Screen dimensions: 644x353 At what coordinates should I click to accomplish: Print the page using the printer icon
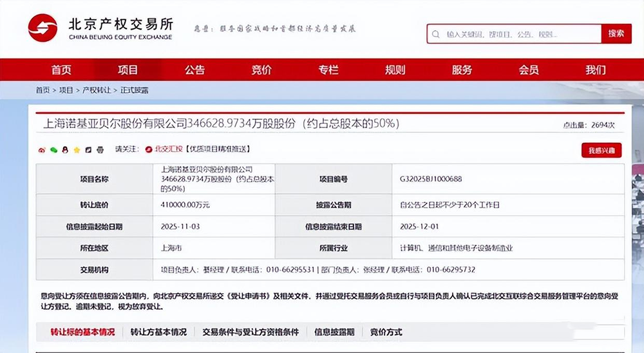point(100,150)
